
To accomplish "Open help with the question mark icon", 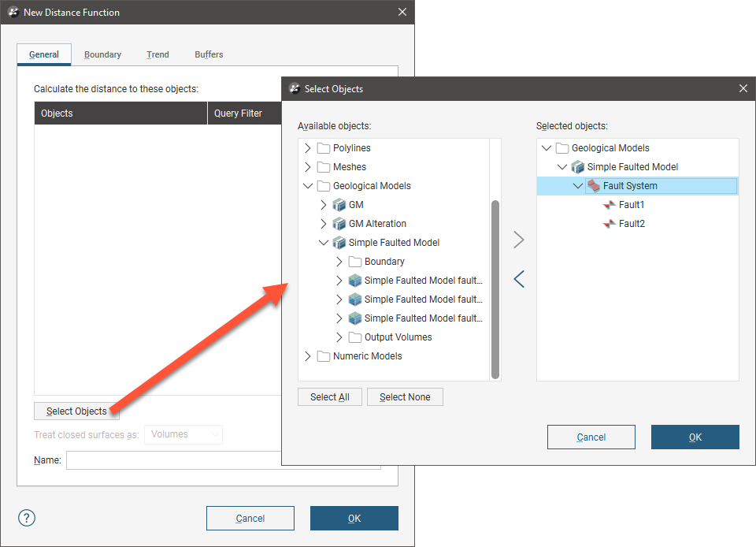I will point(27,518).
